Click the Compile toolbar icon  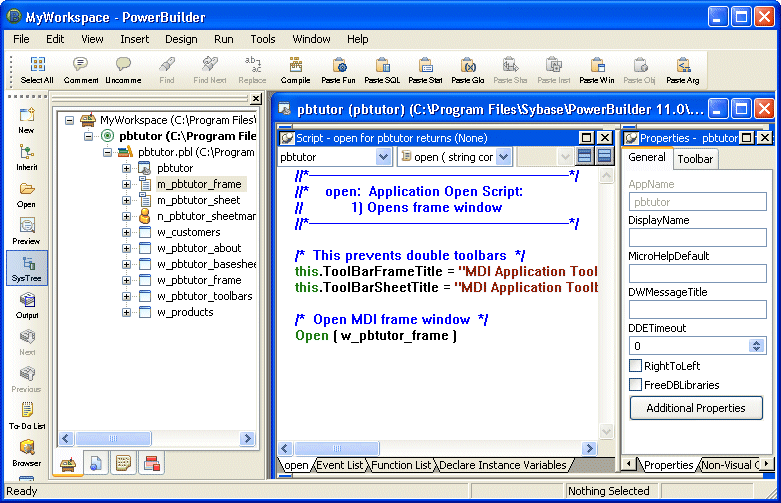click(295, 70)
